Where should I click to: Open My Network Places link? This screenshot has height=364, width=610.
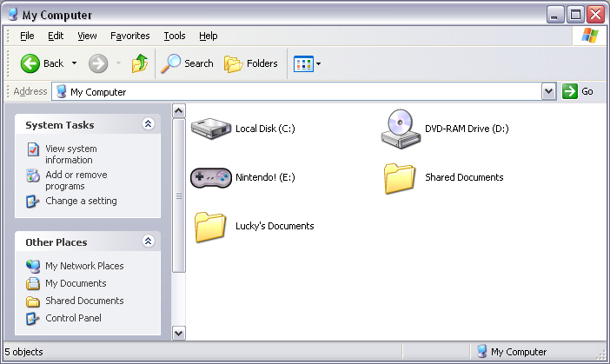tap(84, 266)
